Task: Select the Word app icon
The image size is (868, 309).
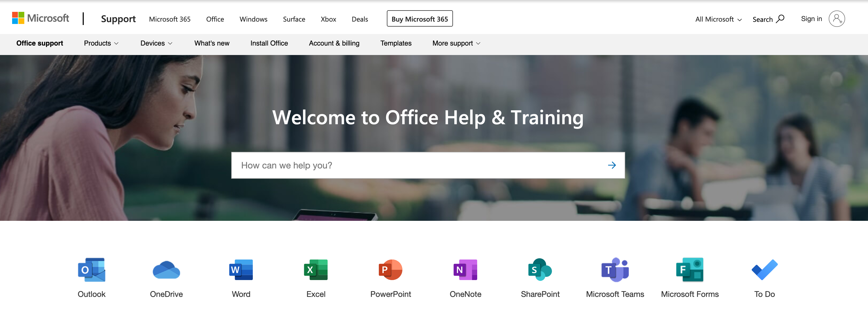Action: (x=241, y=270)
